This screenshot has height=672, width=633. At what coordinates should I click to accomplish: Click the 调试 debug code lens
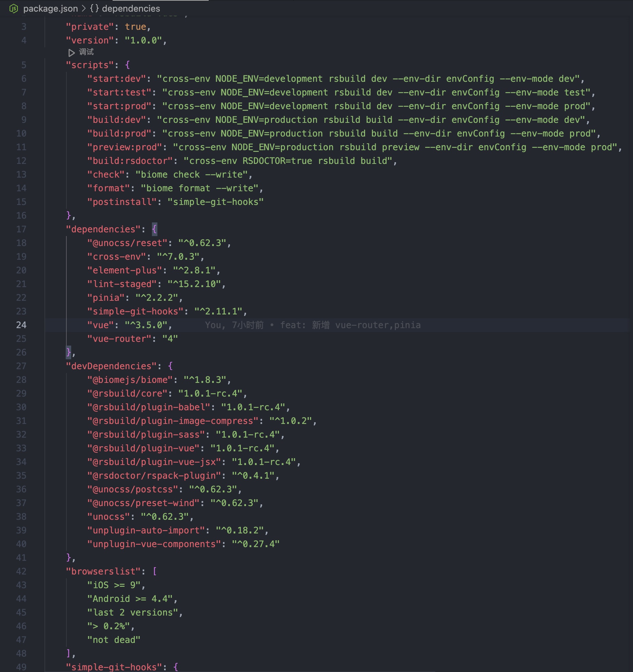[86, 52]
